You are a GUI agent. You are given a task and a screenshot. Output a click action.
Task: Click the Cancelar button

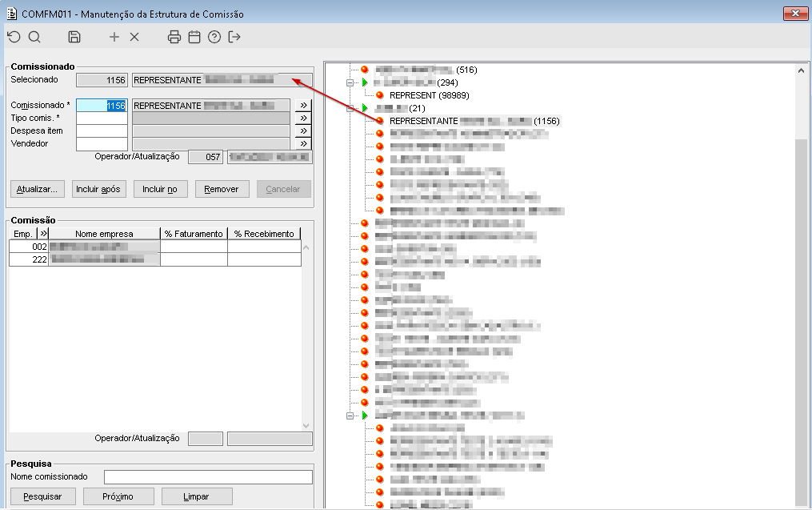click(283, 189)
